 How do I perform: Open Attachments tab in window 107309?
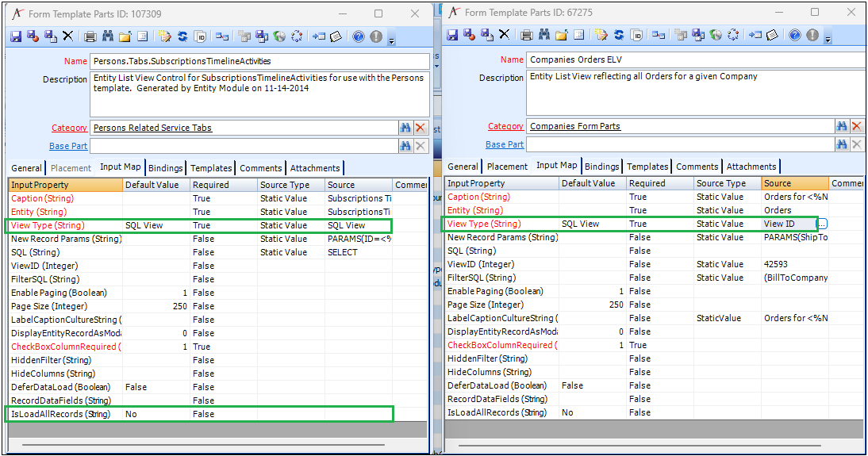(315, 168)
